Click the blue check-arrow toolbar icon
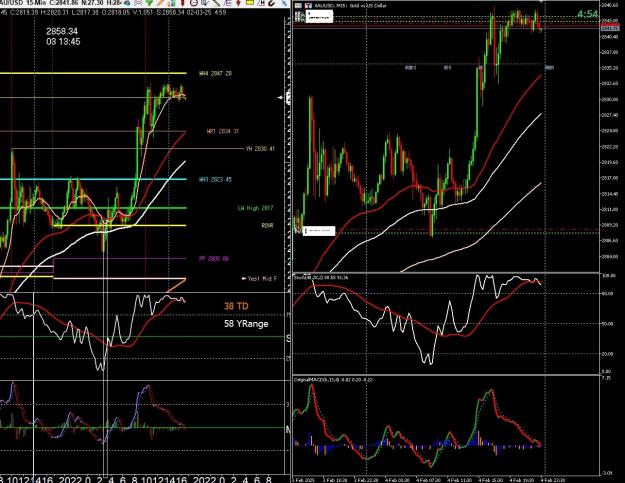The height and width of the screenshot is (483, 625). click(x=205, y=3)
